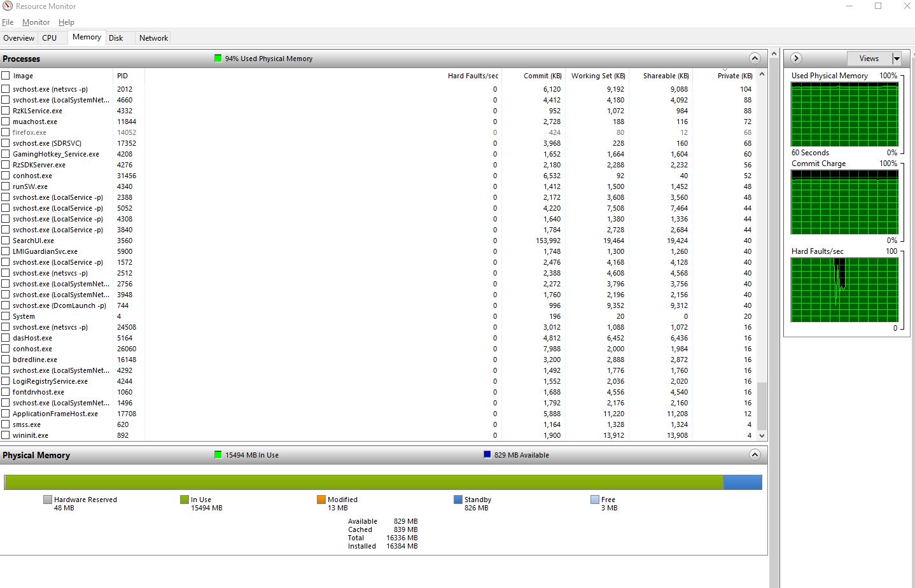Sort by Hard Faults/sec column header

click(x=473, y=76)
